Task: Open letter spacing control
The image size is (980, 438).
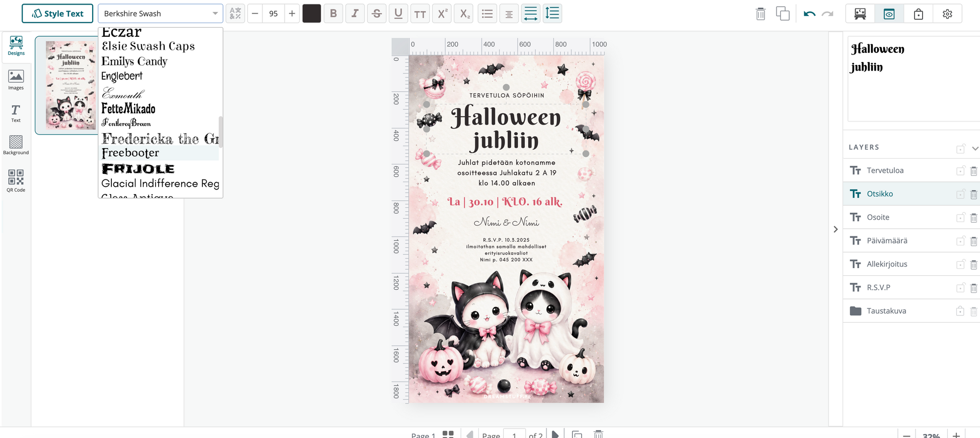Action: tap(530, 14)
